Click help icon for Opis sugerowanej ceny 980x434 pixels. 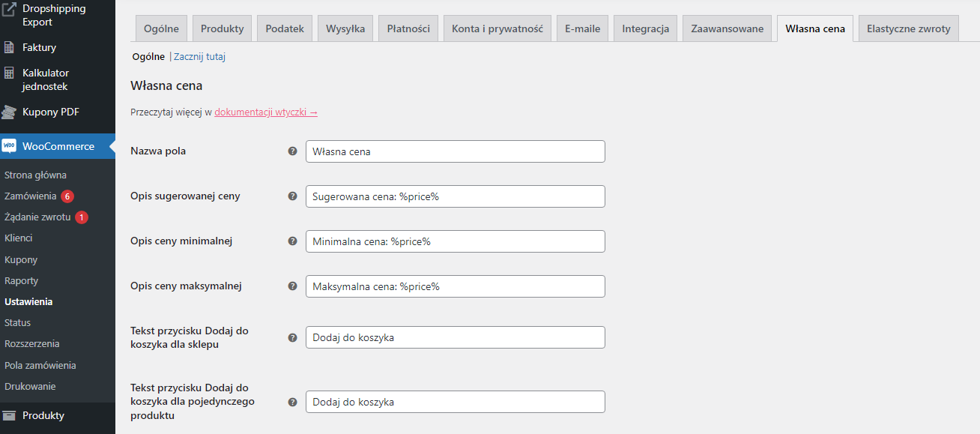293,196
